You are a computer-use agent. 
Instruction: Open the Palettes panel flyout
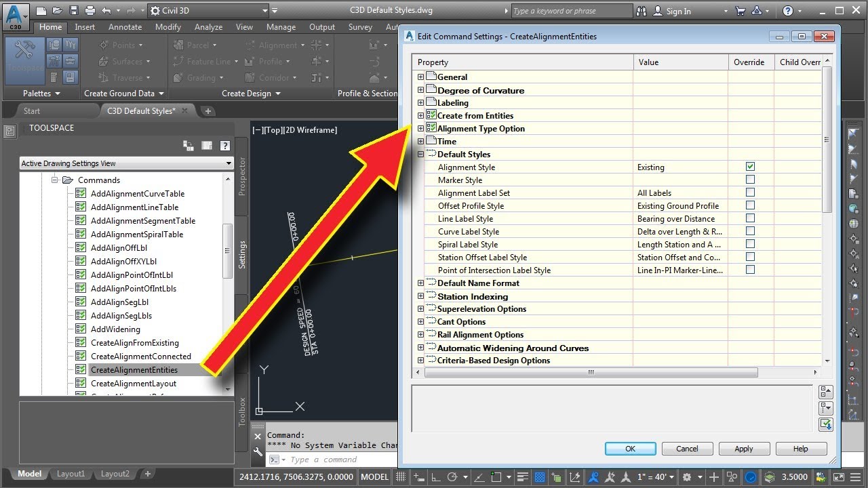coord(41,94)
